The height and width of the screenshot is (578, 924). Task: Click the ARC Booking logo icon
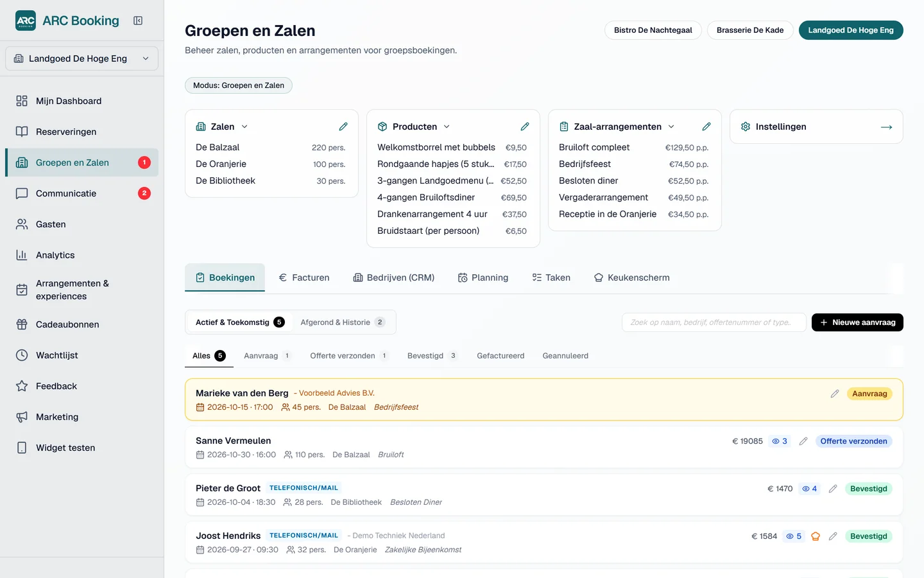(x=26, y=21)
